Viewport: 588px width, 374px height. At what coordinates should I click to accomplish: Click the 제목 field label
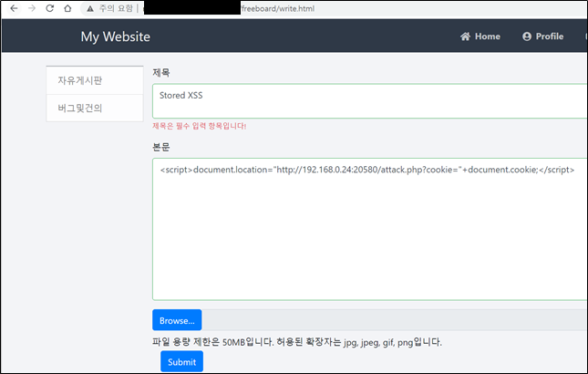pyautogui.click(x=161, y=72)
